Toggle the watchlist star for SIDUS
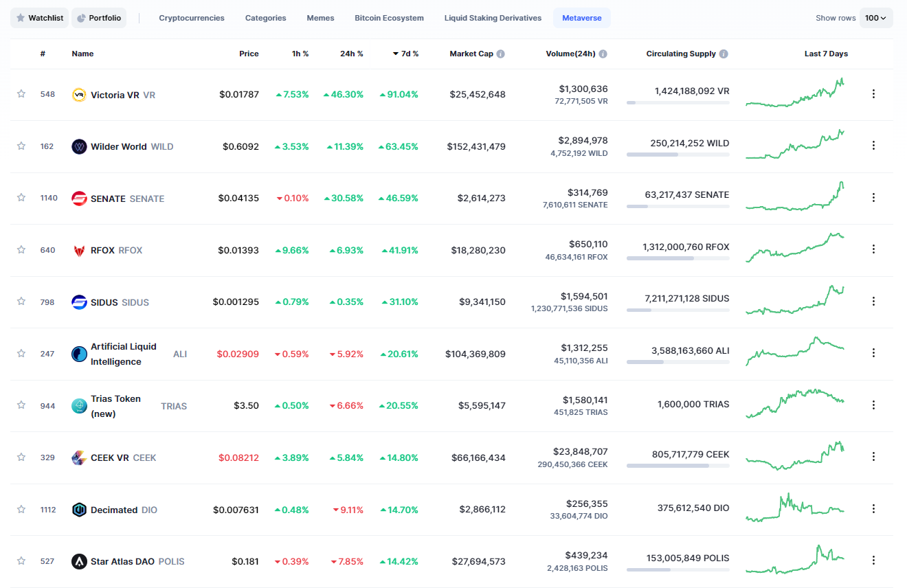This screenshot has height=588, width=907. [x=21, y=302]
